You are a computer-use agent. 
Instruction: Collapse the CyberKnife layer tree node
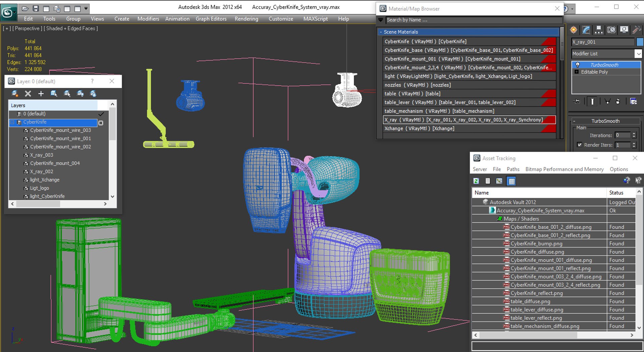[x=12, y=122]
